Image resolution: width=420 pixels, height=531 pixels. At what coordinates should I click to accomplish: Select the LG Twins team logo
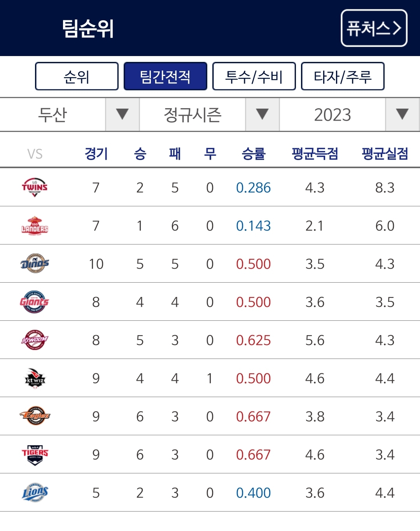click(x=35, y=187)
